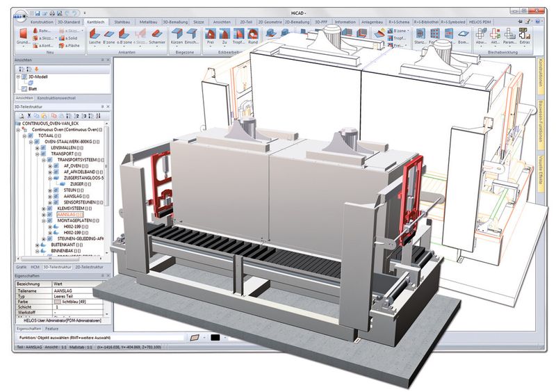Screen dimensions: 556x392
Task: Open the Akt... development update tool
Action: click(x=495, y=37)
